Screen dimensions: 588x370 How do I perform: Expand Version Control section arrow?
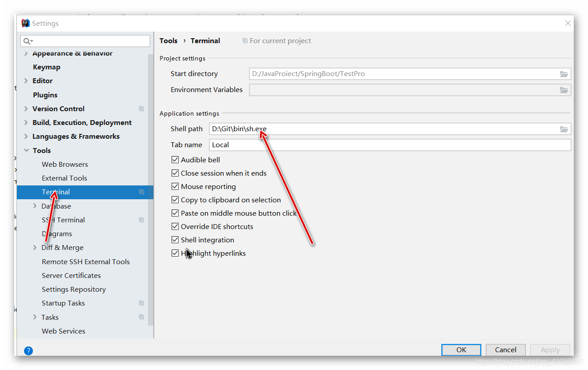26,109
